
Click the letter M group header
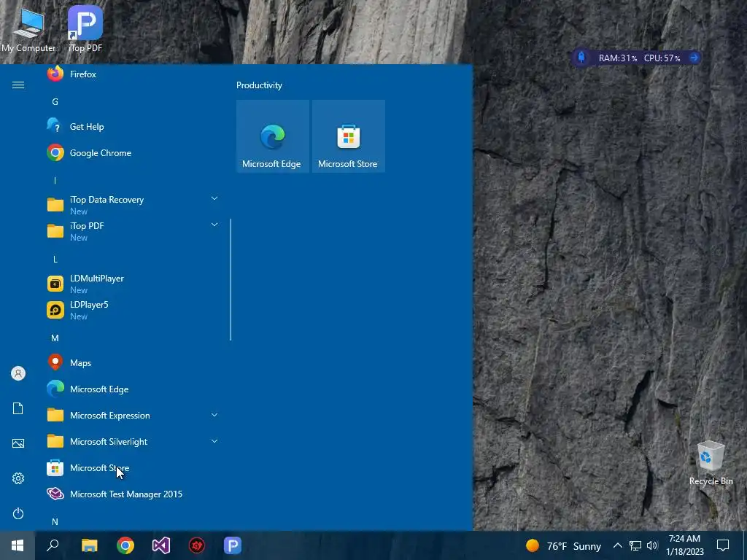point(55,338)
